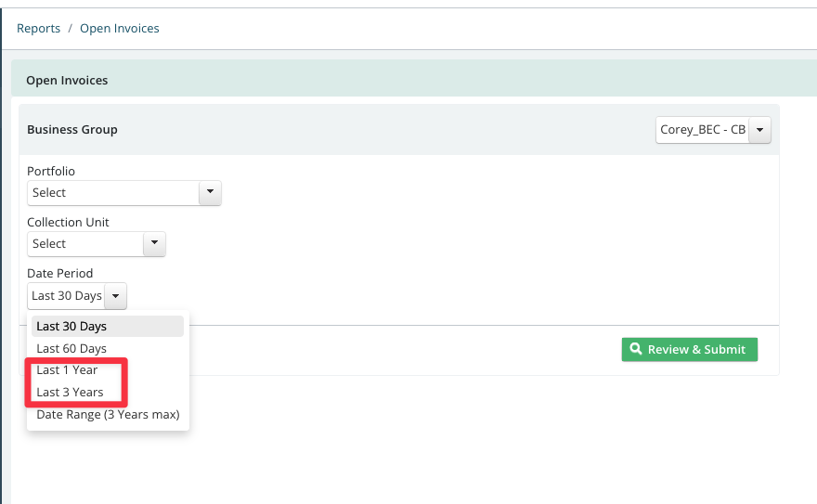Image resolution: width=817 pixels, height=504 pixels.
Task: Click the magnifier icon on Review & Submit
Action: click(636, 349)
